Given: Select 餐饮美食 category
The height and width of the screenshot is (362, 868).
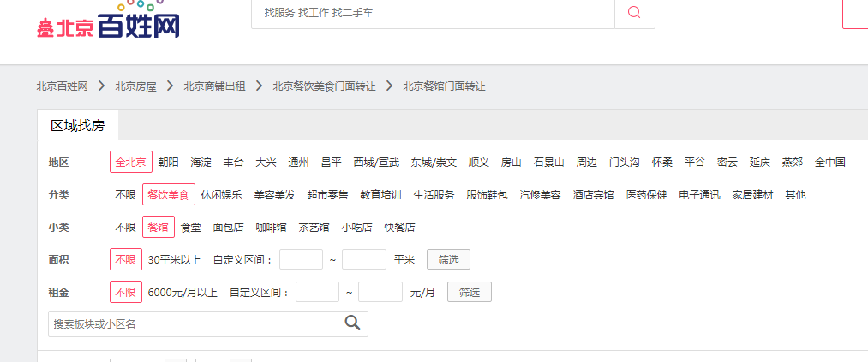Looking at the screenshot, I should click(169, 194).
